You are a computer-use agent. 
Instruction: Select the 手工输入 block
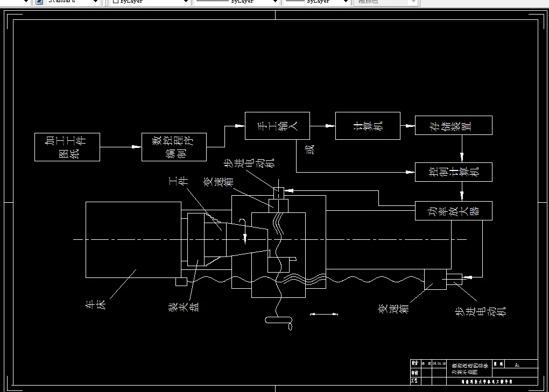coord(277,126)
